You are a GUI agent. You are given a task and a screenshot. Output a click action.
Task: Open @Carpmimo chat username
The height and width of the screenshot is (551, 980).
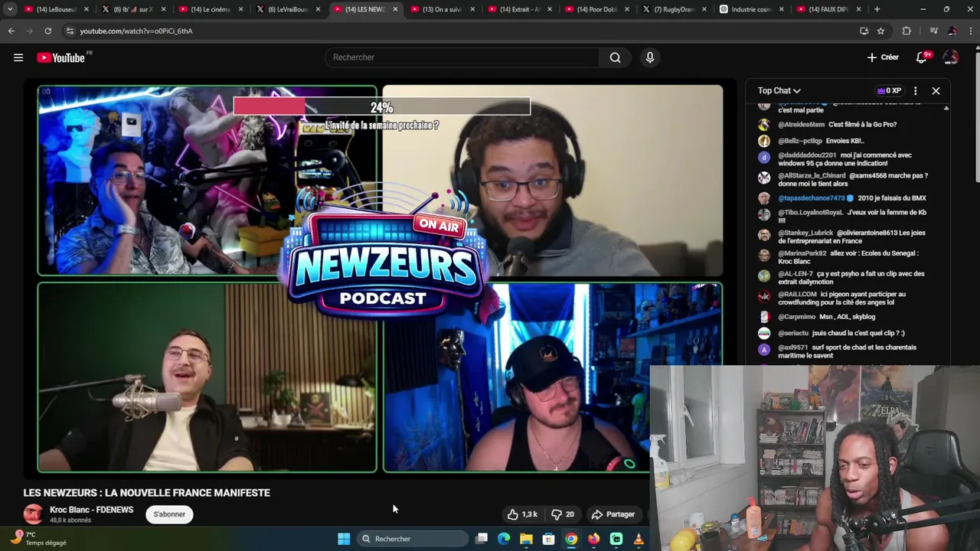(x=797, y=317)
